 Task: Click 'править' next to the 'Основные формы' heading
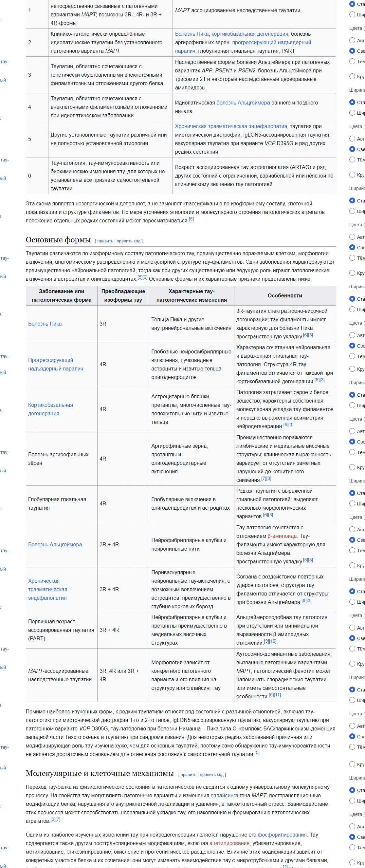coord(105,241)
